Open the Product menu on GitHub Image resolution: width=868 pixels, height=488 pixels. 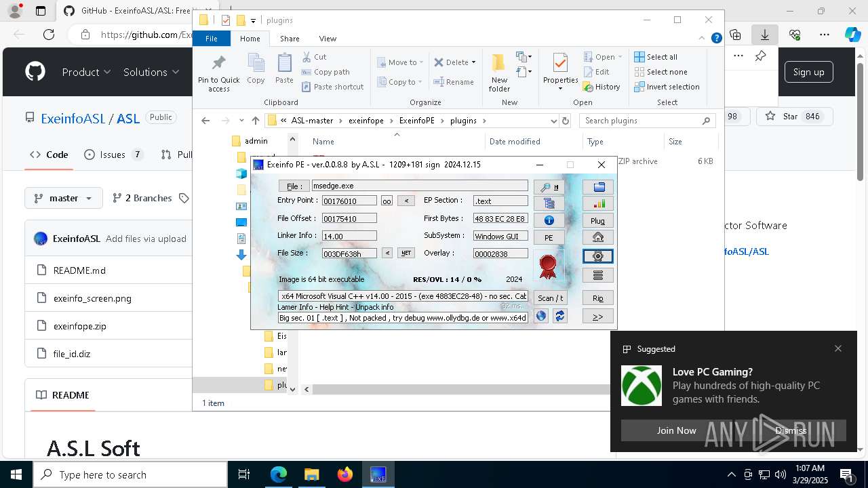tap(86, 72)
